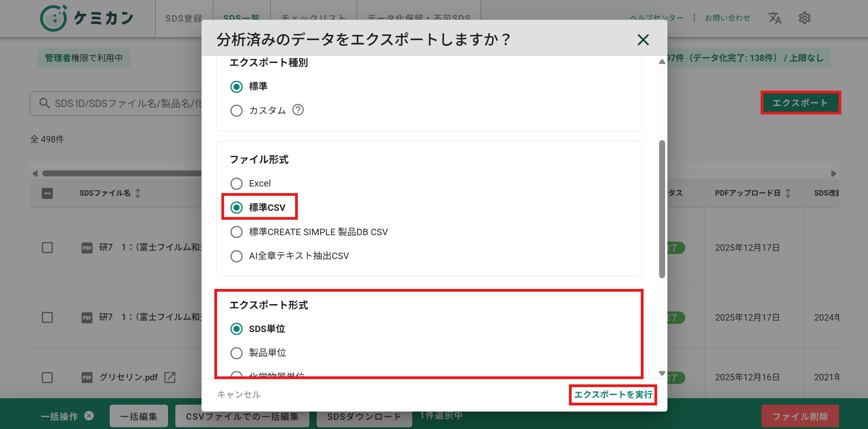Select カスタム export type radio
The width and height of the screenshot is (868, 429).
236,111
